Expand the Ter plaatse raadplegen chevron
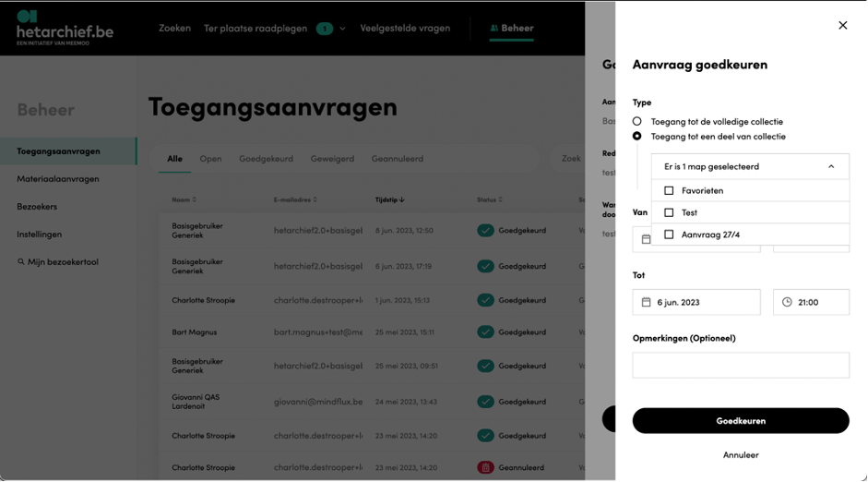 342,29
